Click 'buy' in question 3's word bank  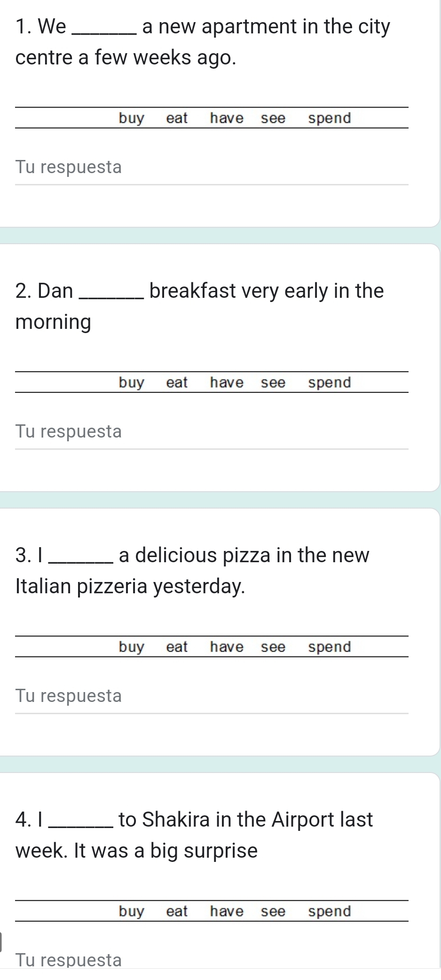tap(131, 647)
